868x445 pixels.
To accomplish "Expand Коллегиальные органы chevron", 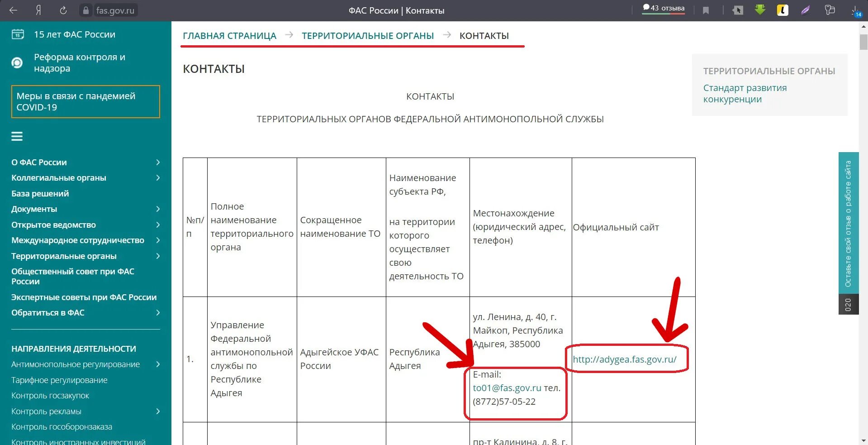I will click(x=158, y=178).
